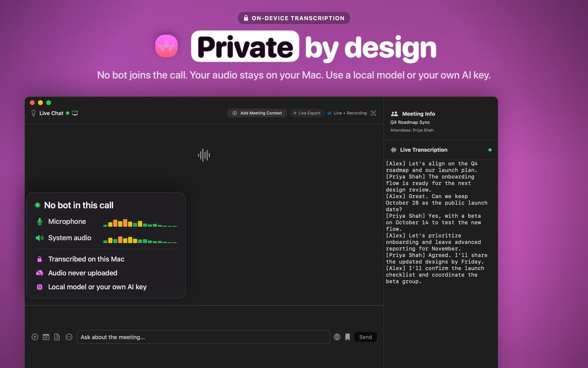Viewport: 588px width, 368px height.
Task: Click the Add Meeting Context button
Action: point(257,113)
